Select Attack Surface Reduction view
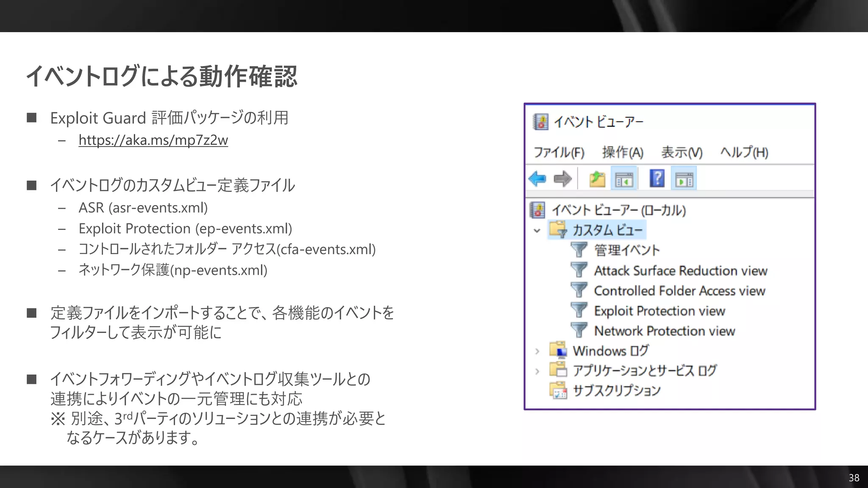This screenshot has height=488, width=868. (681, 270)
